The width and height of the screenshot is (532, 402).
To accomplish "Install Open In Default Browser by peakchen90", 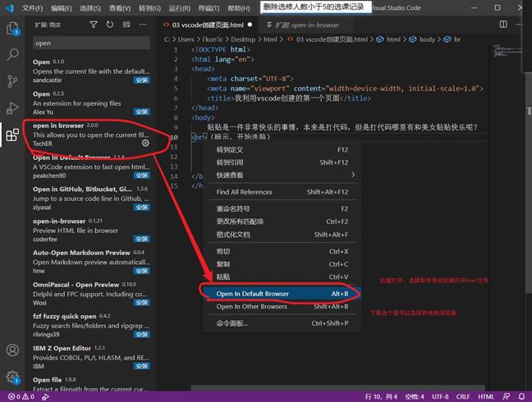I will pyautogui.click(x=142, y=176).
